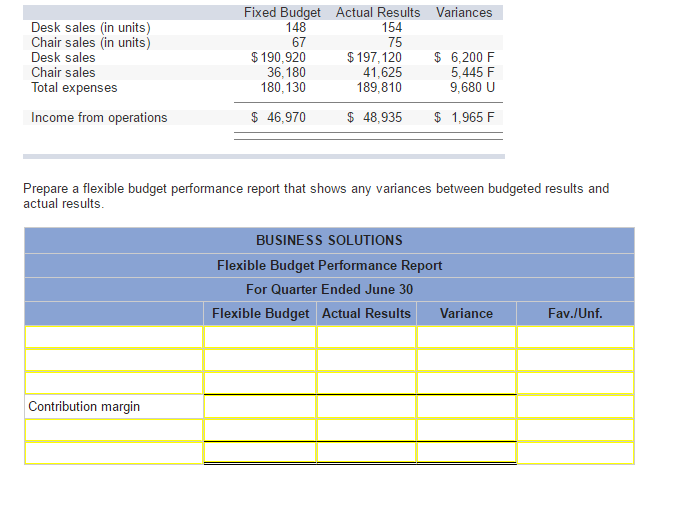Click the 154 actual desk units value
Viewport: 684px width, 506px height.
pos(392,27)
